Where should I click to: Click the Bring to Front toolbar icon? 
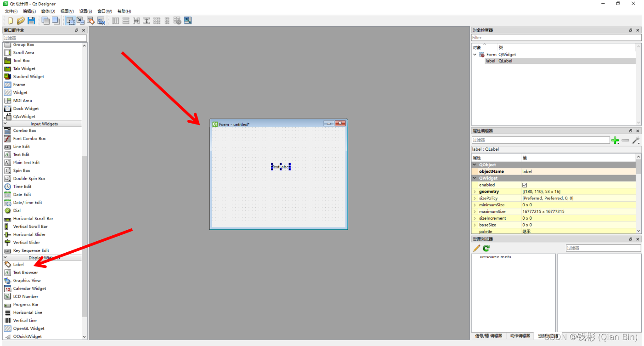pyautogui.click(x=56, y=21)
